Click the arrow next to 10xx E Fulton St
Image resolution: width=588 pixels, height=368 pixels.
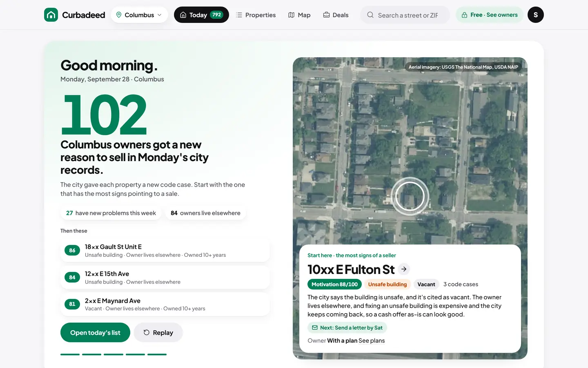coord(404,269)
